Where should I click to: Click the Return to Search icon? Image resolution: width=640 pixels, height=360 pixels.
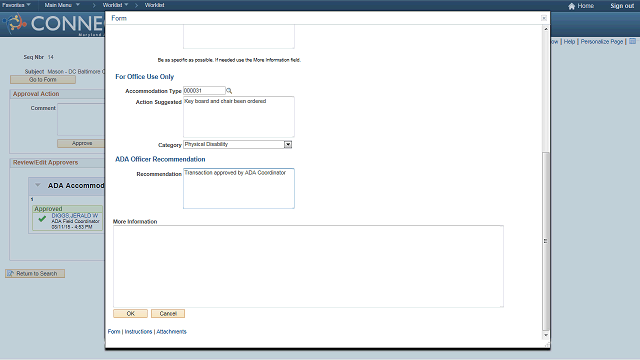click(x=11, y=273)
